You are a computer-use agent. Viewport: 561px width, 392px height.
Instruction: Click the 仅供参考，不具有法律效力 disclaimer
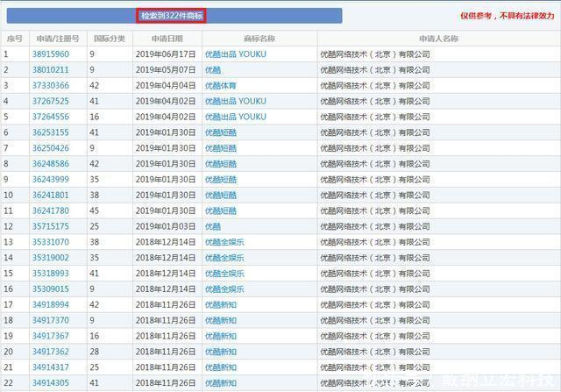[x=507, y=16]
